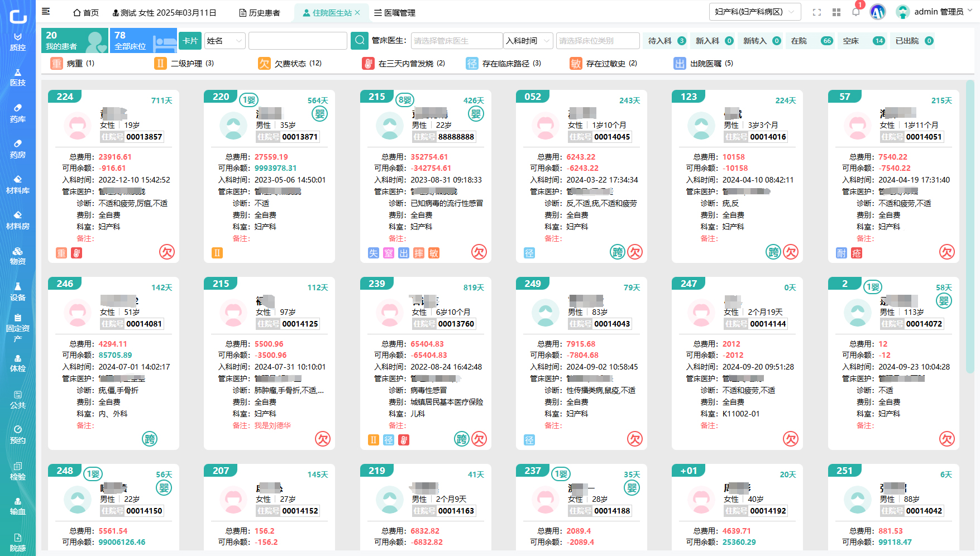Open 药库 in the left sidebar
Viewport: 980px width, 556px height.
[x=18, y=113]
